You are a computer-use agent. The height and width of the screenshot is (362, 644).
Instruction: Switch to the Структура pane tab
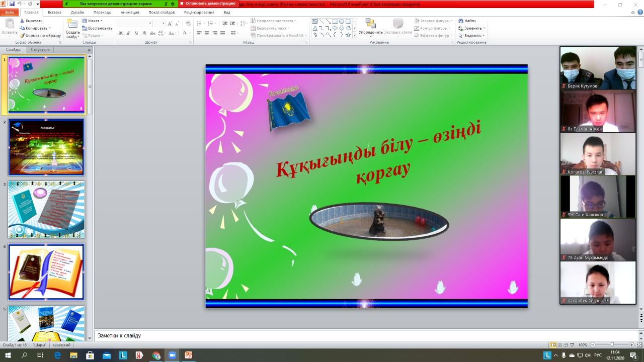pyautogui.click(x=40, y=50)
